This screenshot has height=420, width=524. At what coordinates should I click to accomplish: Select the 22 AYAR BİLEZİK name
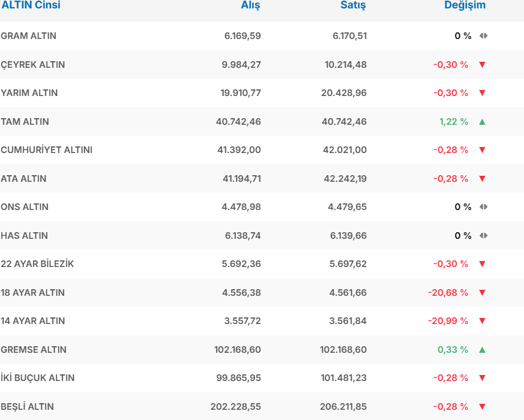click(x=37, y=264)
